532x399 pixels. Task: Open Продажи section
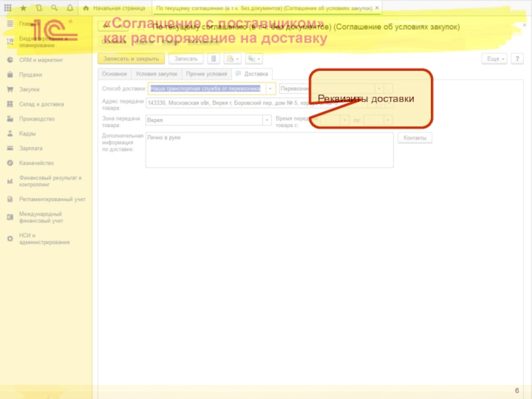point(31,74)
